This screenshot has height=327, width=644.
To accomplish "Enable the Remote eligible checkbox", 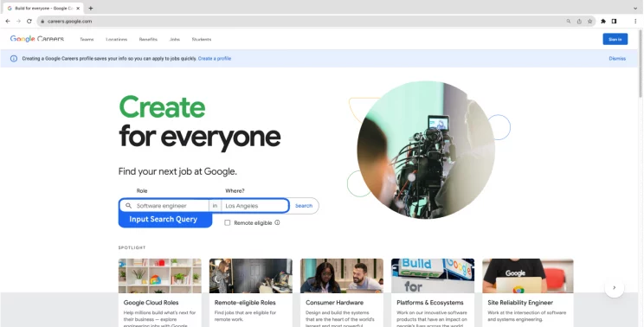I will point(227,223).
